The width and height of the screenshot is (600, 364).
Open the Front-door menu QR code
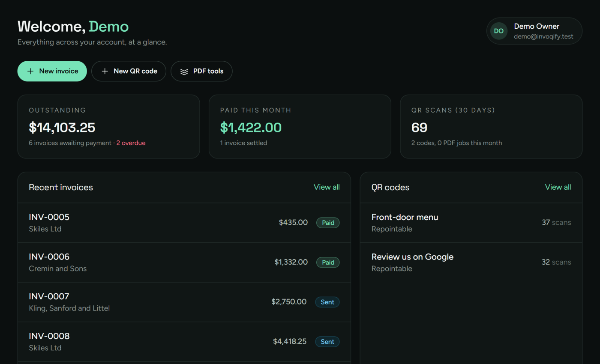pyautogui.click(x=471, y=223)
